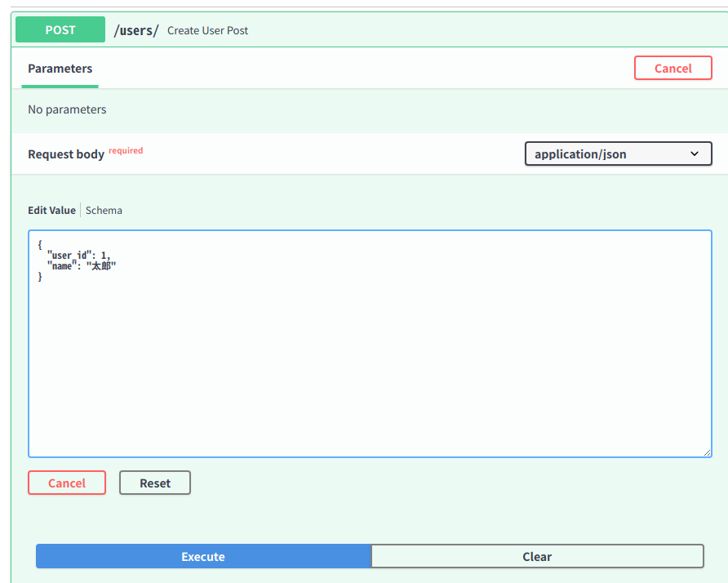Execute the POST request
Screen dimensions: 728x583
point(202,556)
